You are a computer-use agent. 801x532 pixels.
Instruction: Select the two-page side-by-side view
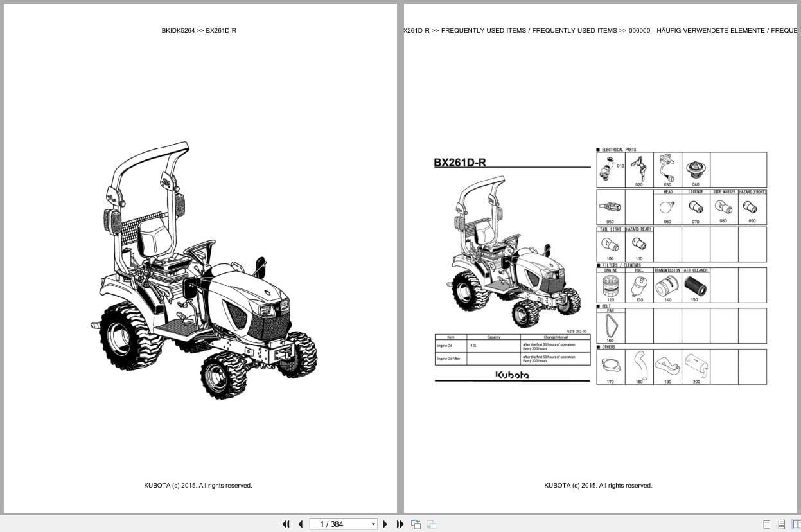pos(796,524)
